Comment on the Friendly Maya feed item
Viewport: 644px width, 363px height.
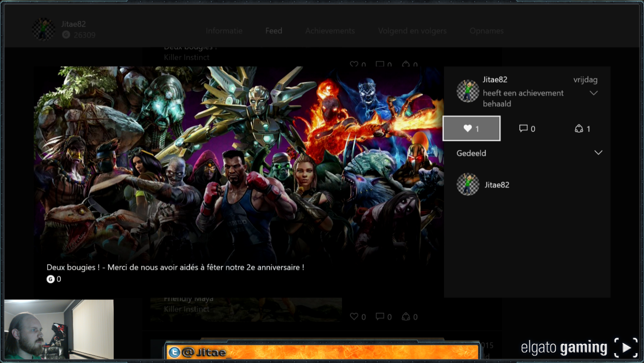[x=383, y=317]
